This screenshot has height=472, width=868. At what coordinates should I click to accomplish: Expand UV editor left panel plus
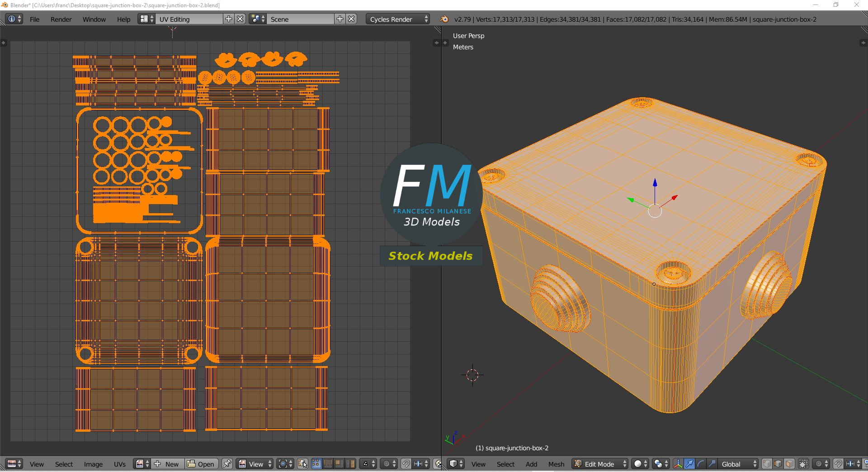(x=3, y=43)
